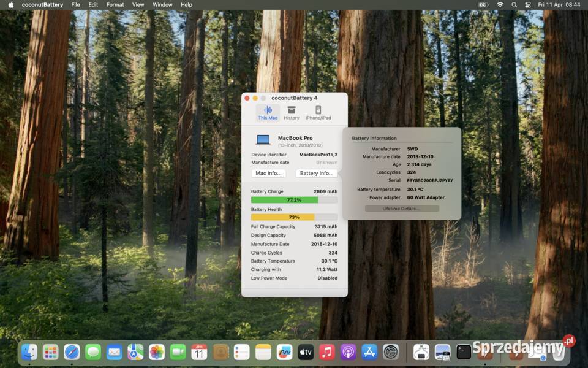
Task: Open the Help menu
Action: [x=186, y=5]
